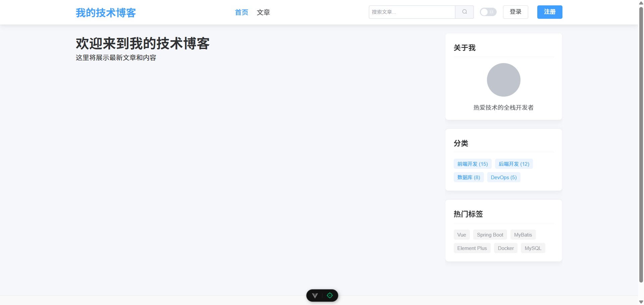Click the 热门标签 card title

click(x=468, y=214)
